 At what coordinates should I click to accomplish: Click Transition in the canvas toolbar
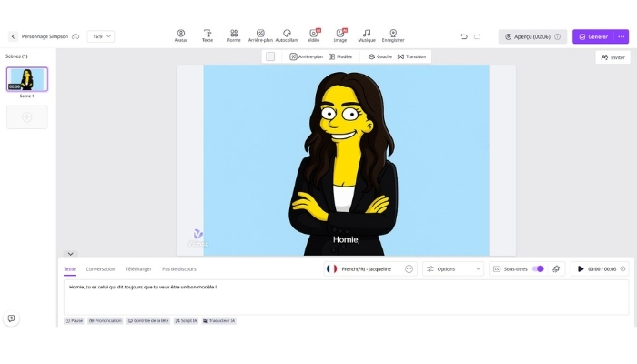point(412,56)
